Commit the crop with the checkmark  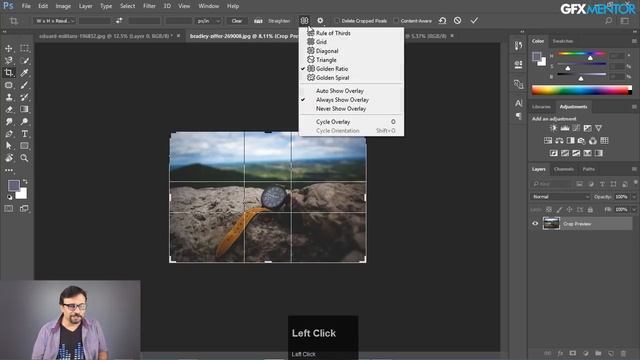[474, 20]
